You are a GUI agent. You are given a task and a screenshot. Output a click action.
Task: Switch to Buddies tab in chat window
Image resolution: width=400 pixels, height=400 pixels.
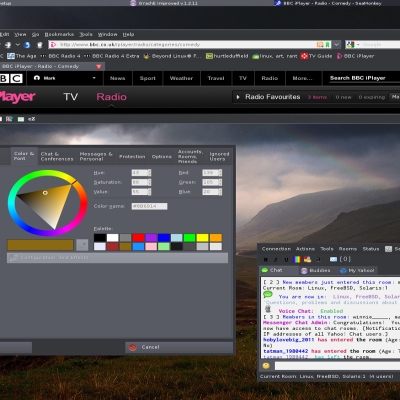(x=316, y=270)
